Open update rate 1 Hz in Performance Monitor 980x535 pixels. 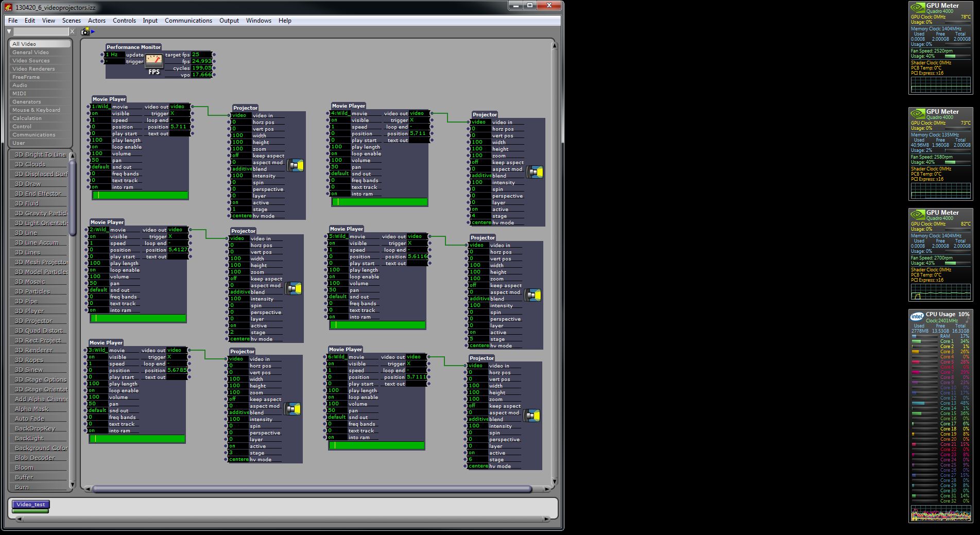click(x=114, y=55)
